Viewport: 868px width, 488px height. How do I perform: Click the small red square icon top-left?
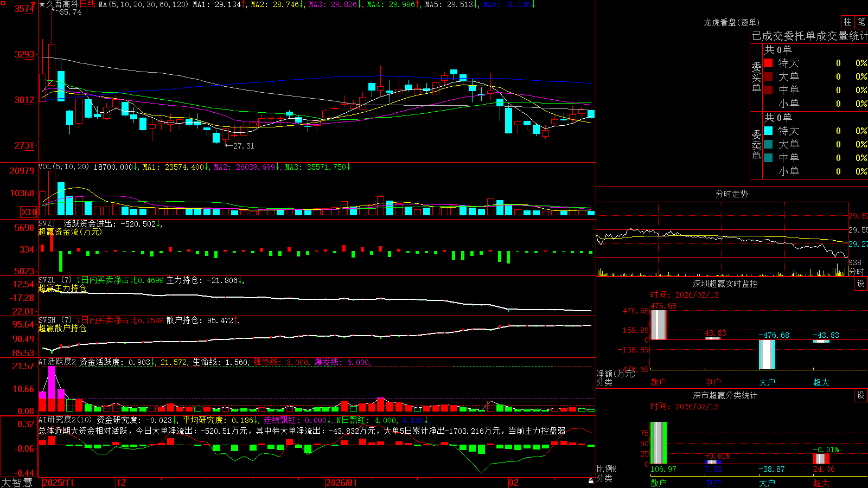3,3
